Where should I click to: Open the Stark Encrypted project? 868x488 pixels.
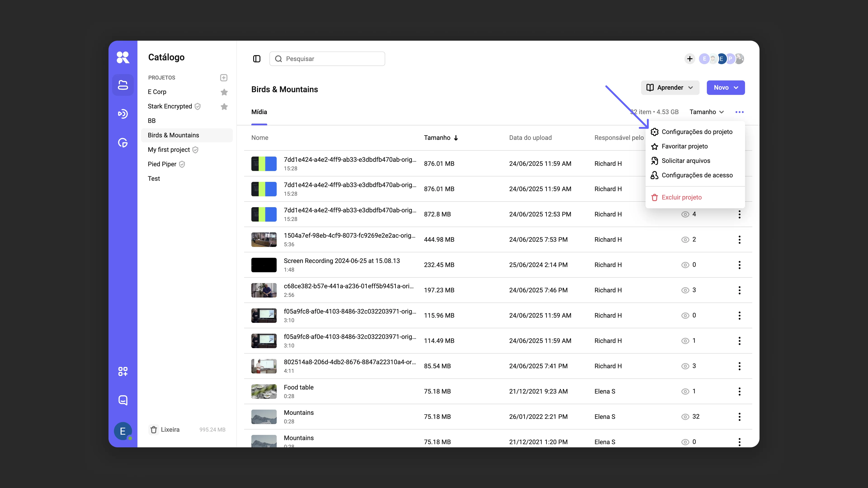170,106
